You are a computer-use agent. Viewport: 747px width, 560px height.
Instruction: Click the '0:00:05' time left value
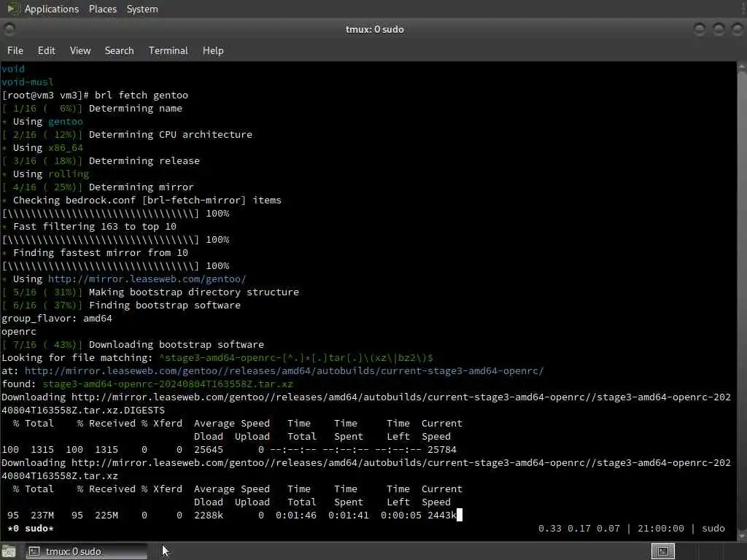pos(400,516)
